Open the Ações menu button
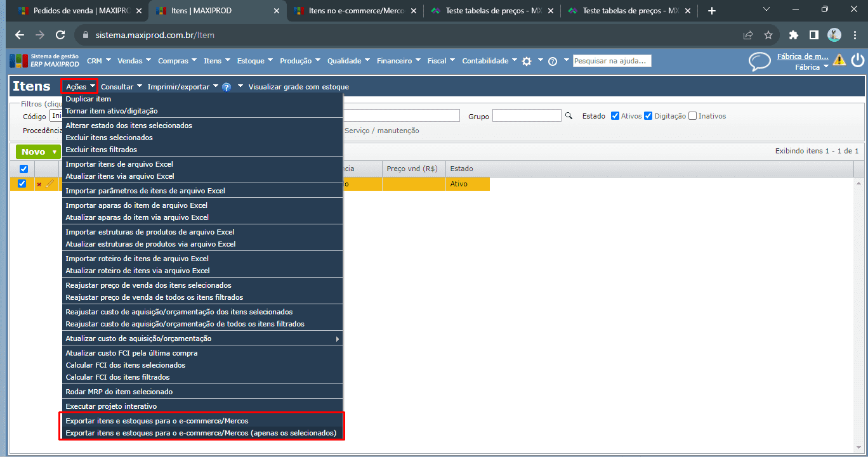The height and width of the screenshot is (457, 868). [80, 87]
